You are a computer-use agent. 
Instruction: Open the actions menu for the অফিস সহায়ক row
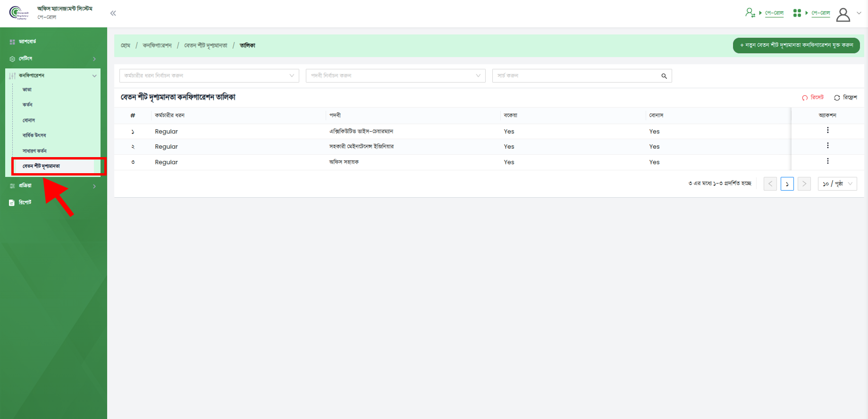(827, 161)
